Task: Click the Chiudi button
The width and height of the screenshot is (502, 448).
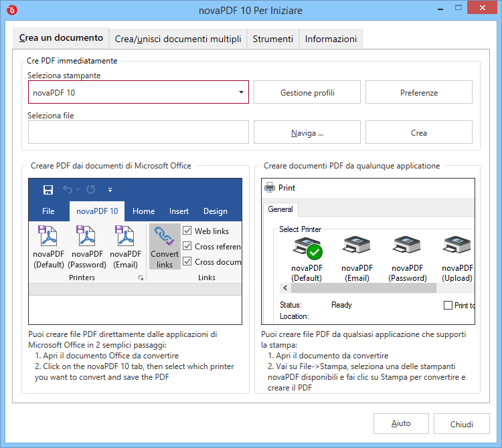Action: coord(462,424)
